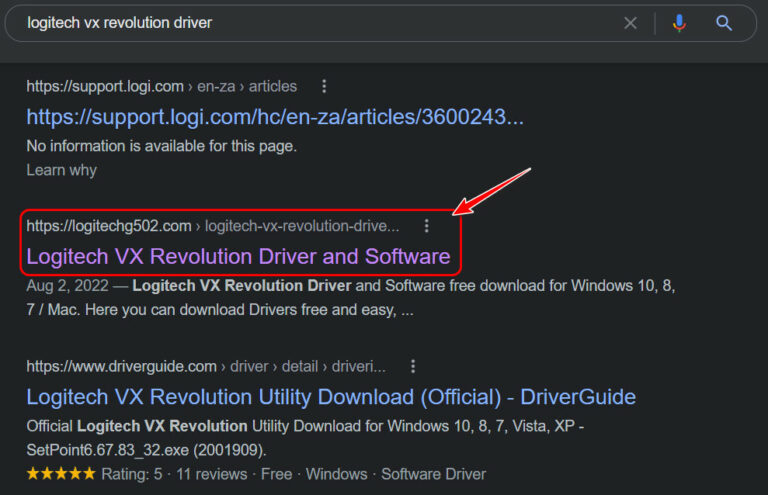Open Logitech VX Revolution Driver and Software result
Image resolution: width=768 pixels, height=495 pixels.
coord(238,257)
